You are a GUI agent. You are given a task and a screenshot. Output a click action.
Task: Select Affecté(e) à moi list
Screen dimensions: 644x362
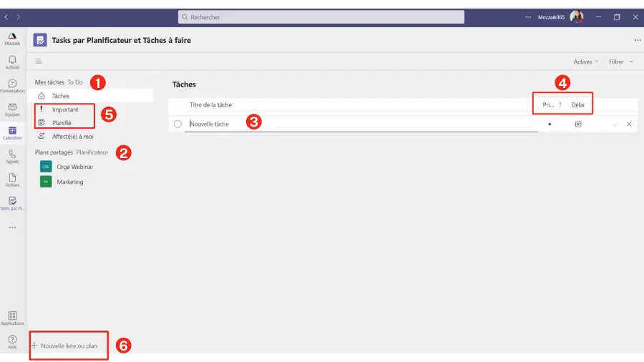[x=72, y=136]
